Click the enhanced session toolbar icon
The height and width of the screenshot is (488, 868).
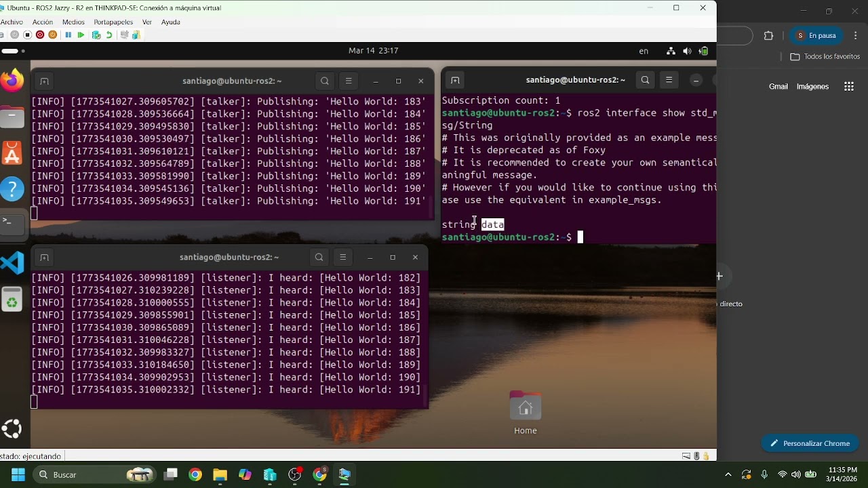(124, 35)
